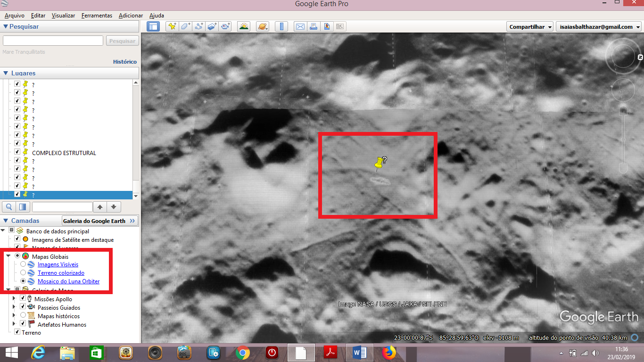Click the search magnifier icon below Lugares

coord(8,206)
